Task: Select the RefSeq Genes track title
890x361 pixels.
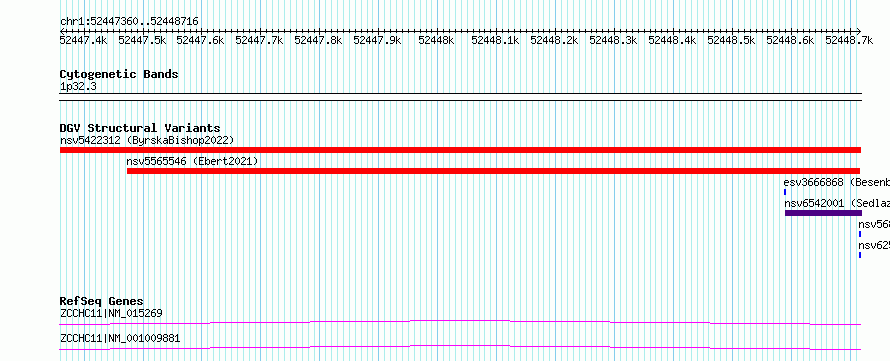Action: [x=102, y=301]
